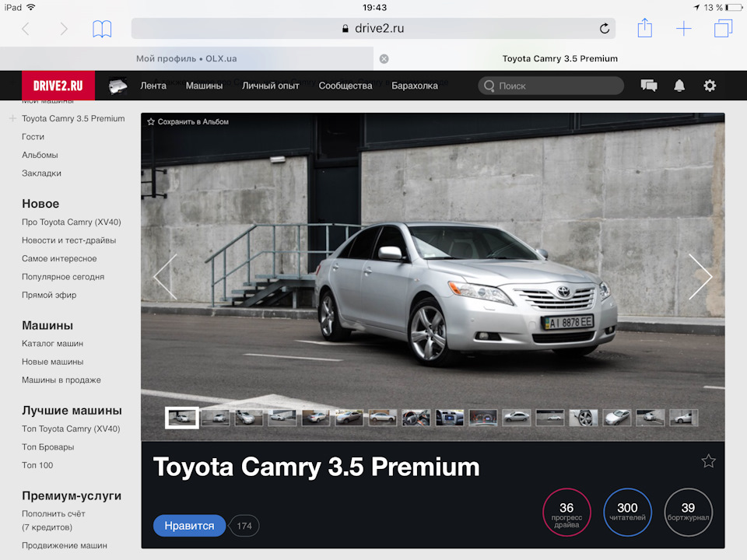
Task: Open Личный опыт menu item
Action: (x=271, y=86)
